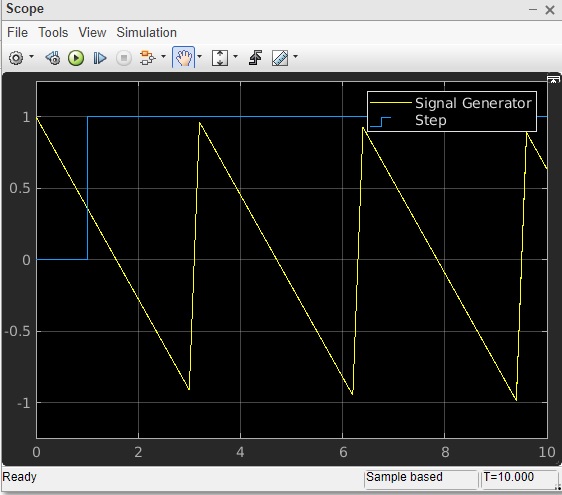Open the File menu
The height and width of the screenshot is (495, 562).
(x=17, y=33)
